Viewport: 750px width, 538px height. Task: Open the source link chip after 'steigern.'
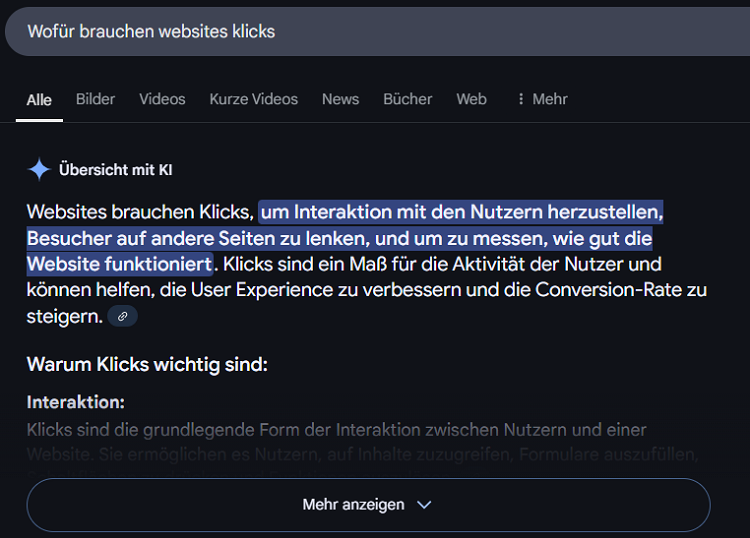[x=122, y=317]
